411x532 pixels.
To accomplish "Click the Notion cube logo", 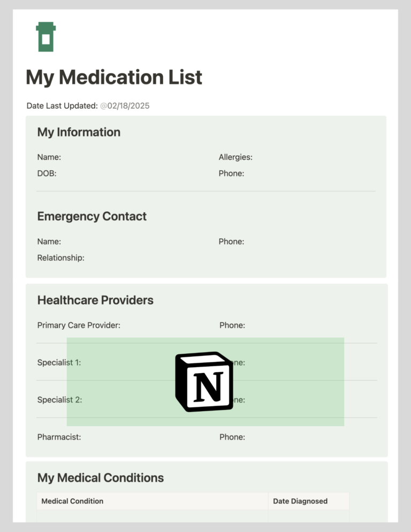I will click(x=204, y=382).
